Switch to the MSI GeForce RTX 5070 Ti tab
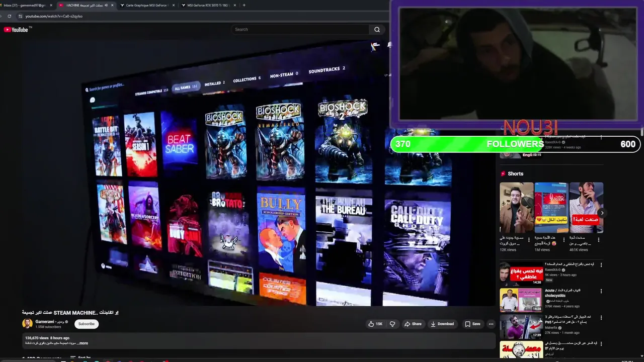Viewport: 644px width, 362px height. (207, 5)
